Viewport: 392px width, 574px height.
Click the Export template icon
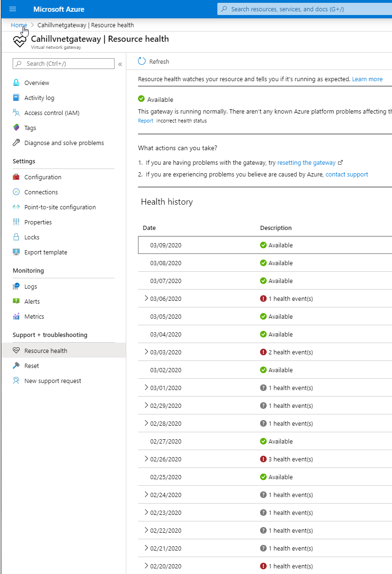[x=16, y=252]
